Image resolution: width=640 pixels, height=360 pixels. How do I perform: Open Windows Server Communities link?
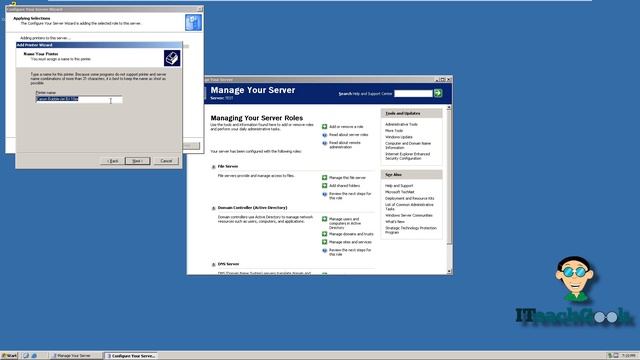click(409, 215)
